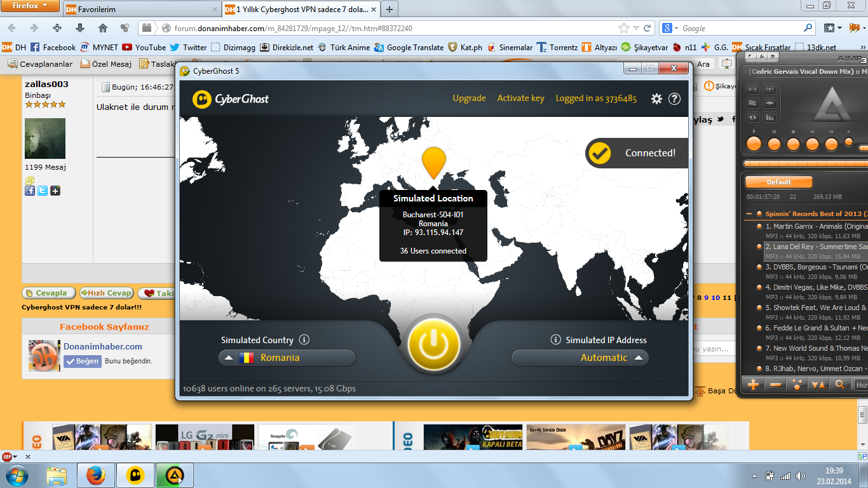
Task: Open the Firefox menu button
Action: pyautogui.click(x=30, y=6)
